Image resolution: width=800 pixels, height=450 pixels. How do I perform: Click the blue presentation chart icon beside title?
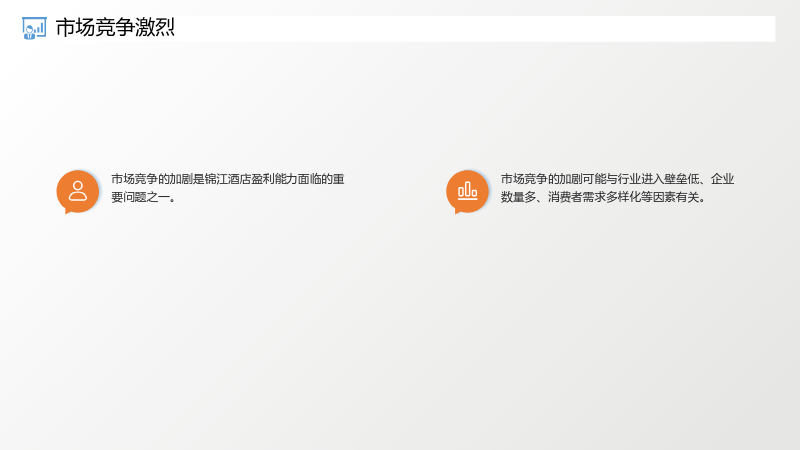click(34, 28)
